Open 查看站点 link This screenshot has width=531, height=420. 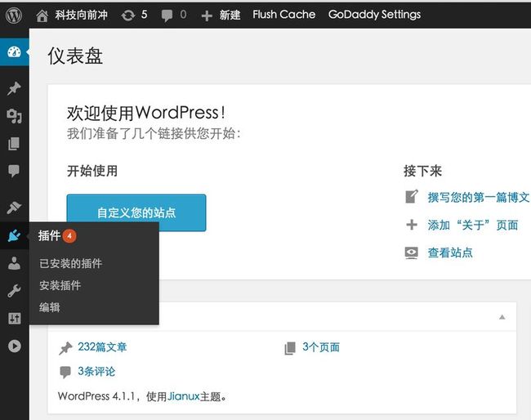[450, 252]
